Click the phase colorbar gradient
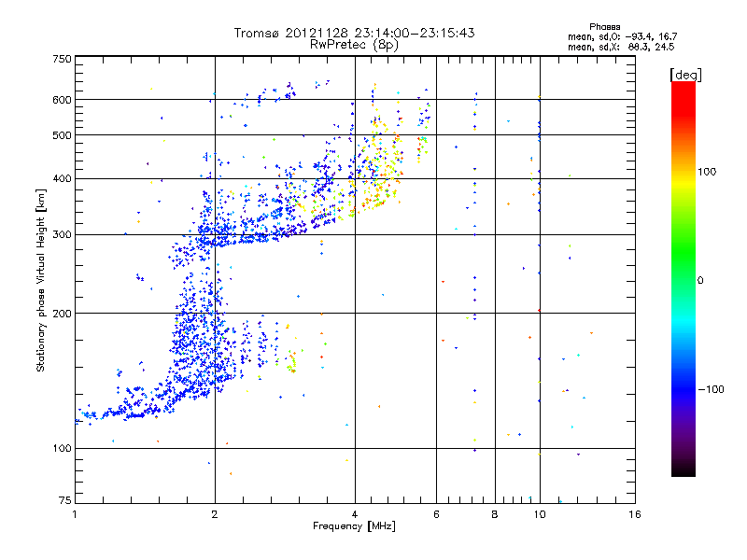The image size is (747, 560). point(684,278)
